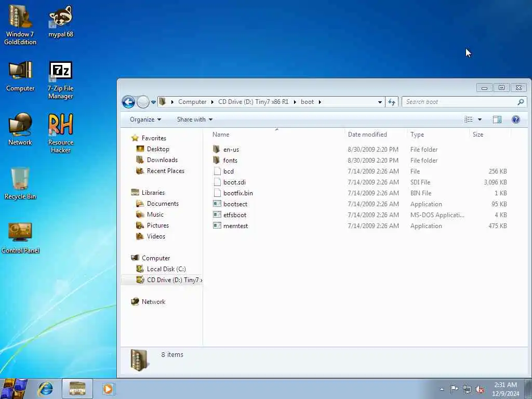The width and height of the screenshot is (532, 399).
Task: Click the Explorer Forward arrow button
Action: 143,102
